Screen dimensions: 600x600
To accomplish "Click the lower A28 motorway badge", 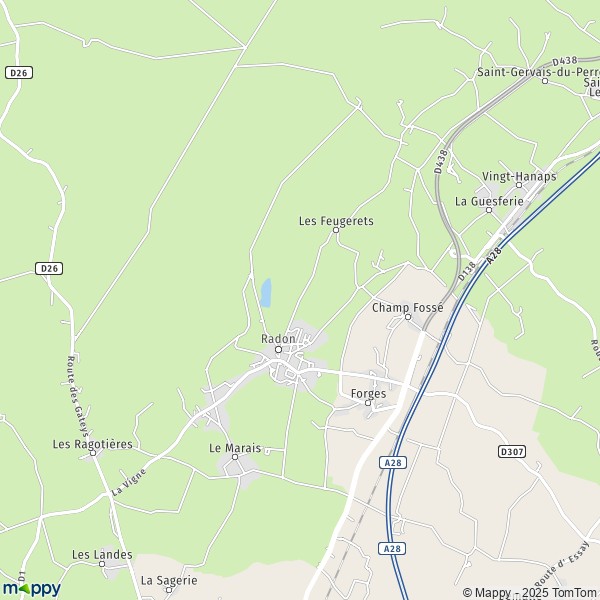I will [x=392, y=549].
